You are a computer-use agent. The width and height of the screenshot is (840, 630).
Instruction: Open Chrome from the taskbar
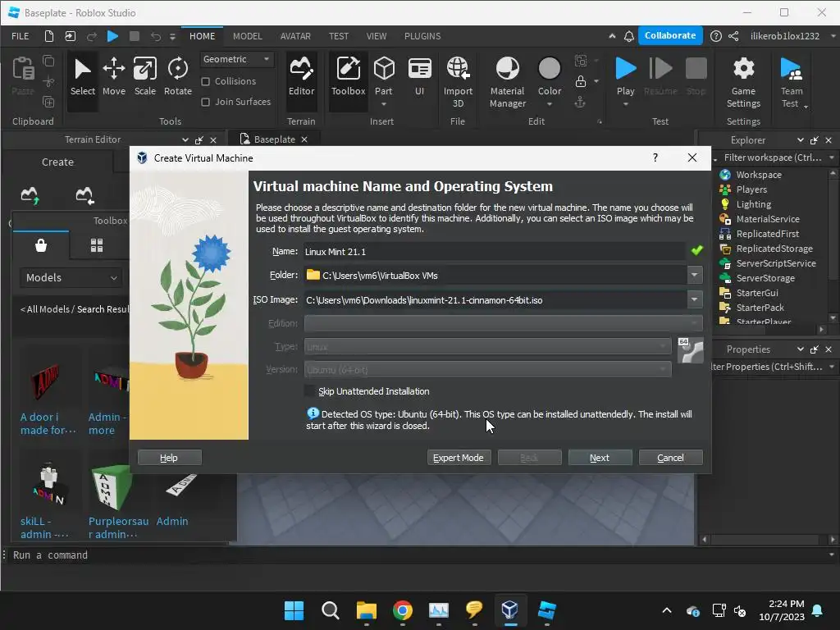(402, 609)
